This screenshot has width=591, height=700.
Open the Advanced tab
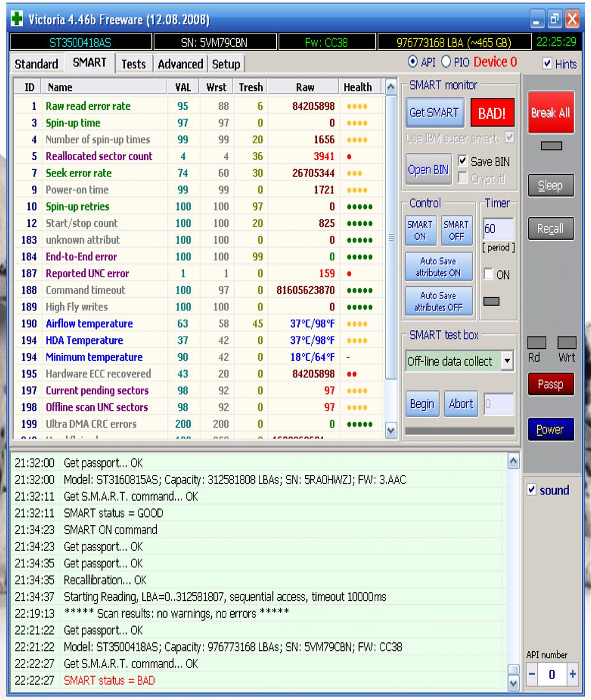pyautogui.click(x=180, y=64)
